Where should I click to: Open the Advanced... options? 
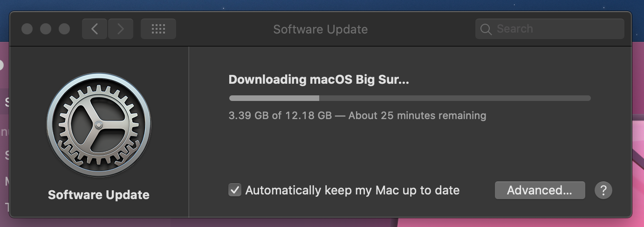[539, 190]
